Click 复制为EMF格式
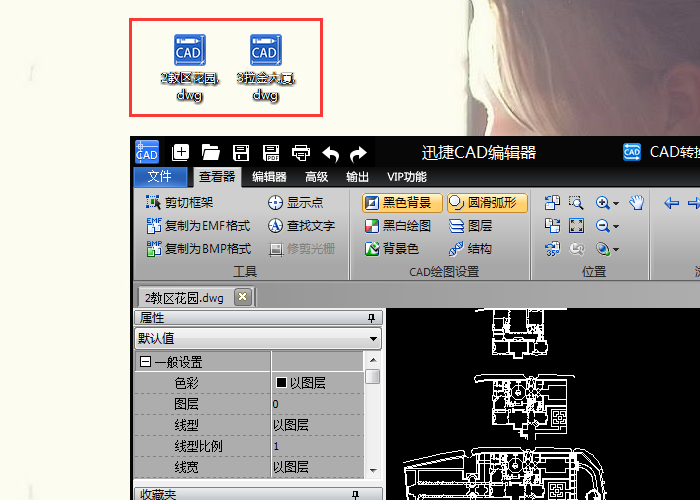The image size is (700, 500). point(198,226)
